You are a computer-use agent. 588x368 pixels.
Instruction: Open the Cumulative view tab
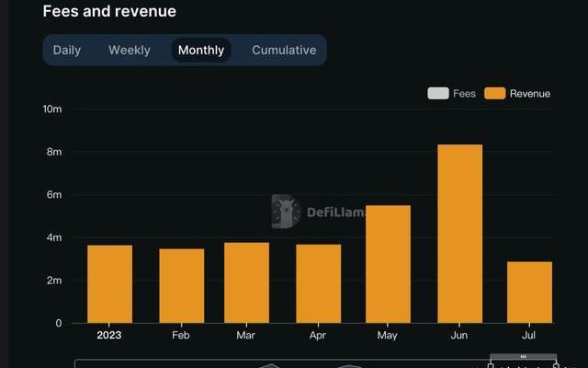(284, 51)
